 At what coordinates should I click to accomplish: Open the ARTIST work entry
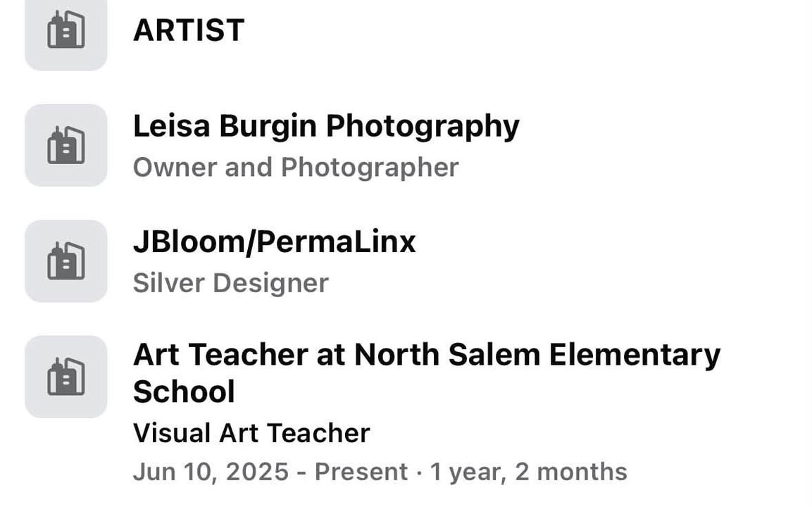189,30
